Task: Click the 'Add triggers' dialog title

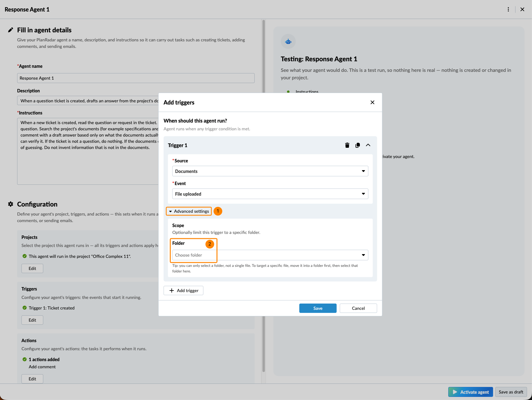Action: 179,102
